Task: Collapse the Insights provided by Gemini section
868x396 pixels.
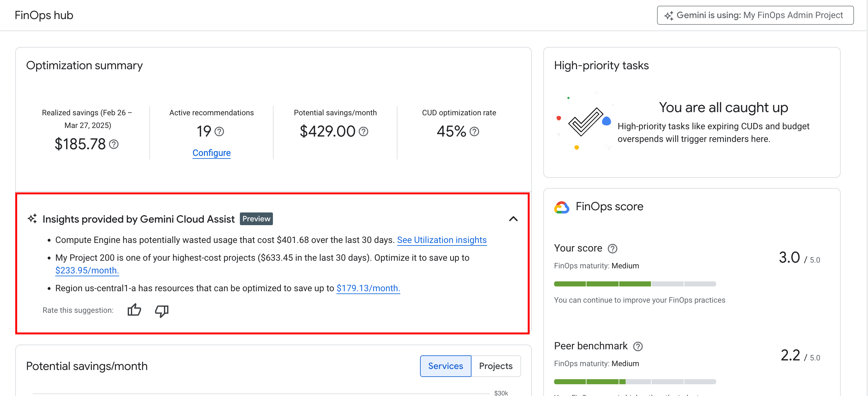Action: click(513, 219)
